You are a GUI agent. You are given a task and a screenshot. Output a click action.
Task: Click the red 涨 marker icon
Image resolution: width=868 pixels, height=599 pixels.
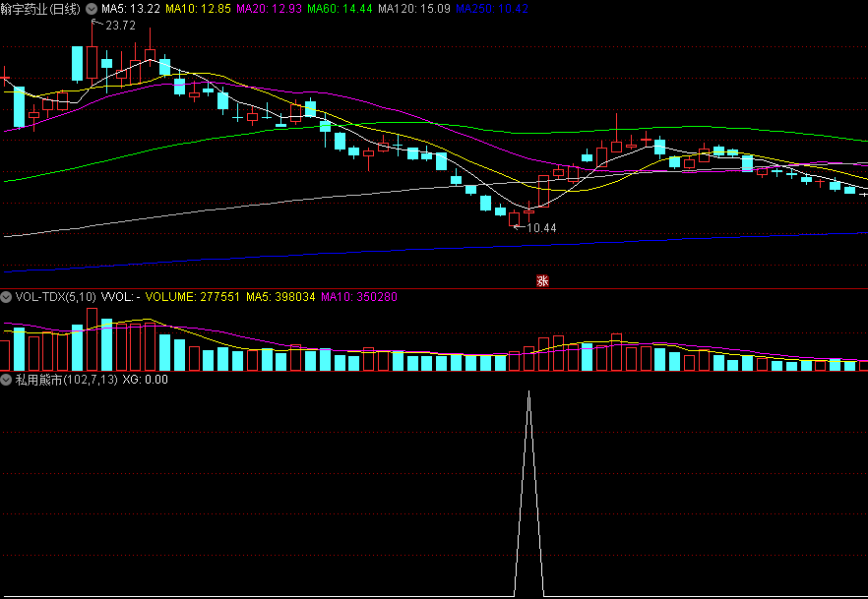coord(542,280)
